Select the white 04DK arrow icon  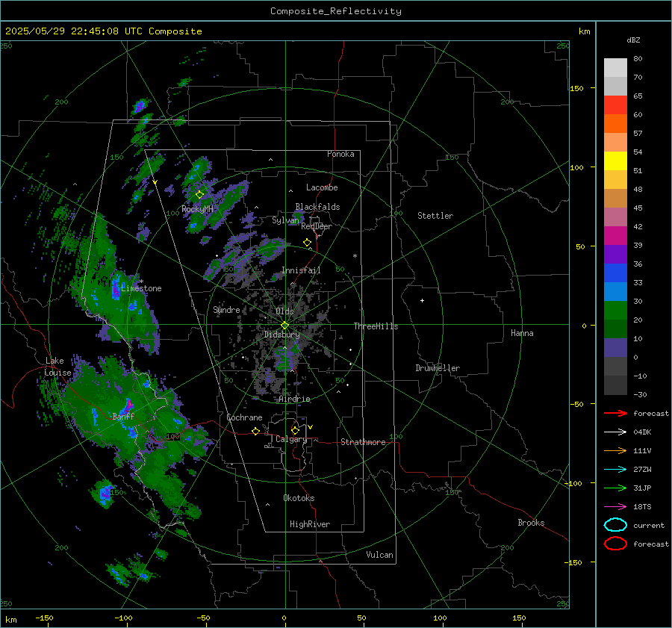click(615, 432)
